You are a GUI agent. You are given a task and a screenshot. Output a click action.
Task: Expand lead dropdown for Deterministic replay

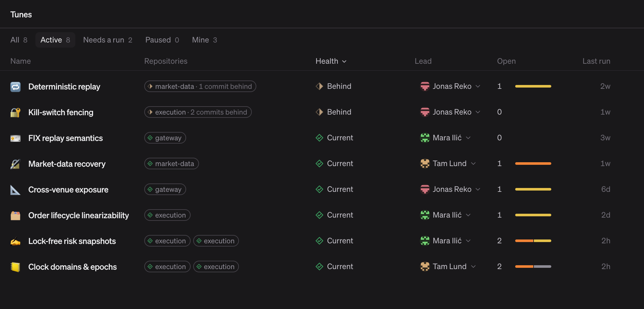(478, 86)
